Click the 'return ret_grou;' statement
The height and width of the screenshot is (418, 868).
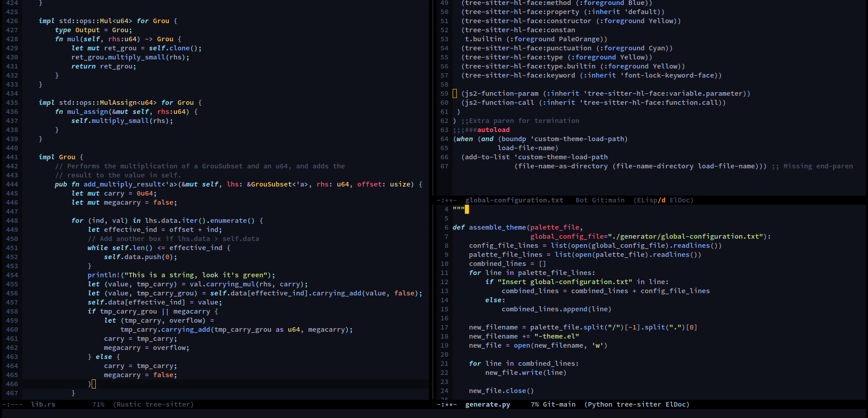(104, 66)
